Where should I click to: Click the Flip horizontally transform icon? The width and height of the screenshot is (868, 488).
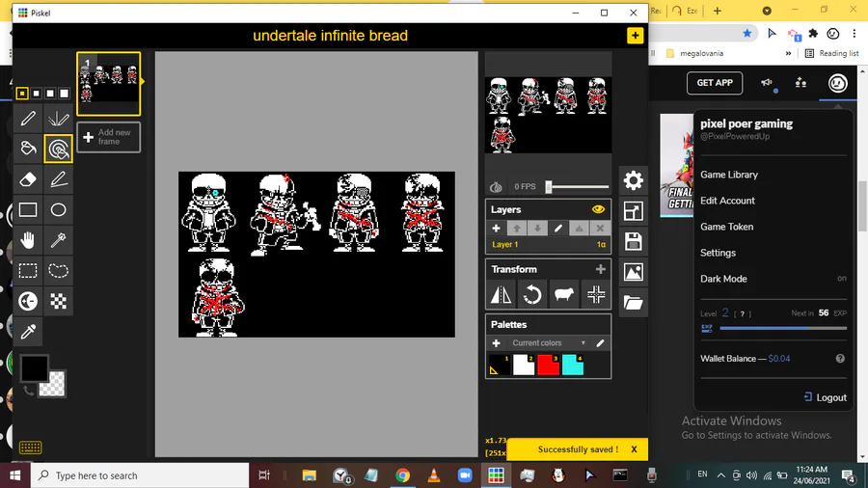501,294
